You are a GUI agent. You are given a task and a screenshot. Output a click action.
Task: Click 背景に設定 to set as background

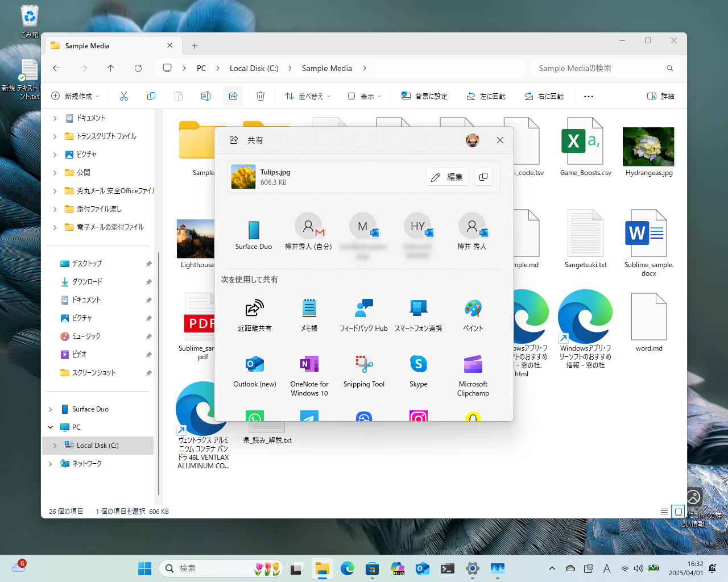click(x=424, y=96)
